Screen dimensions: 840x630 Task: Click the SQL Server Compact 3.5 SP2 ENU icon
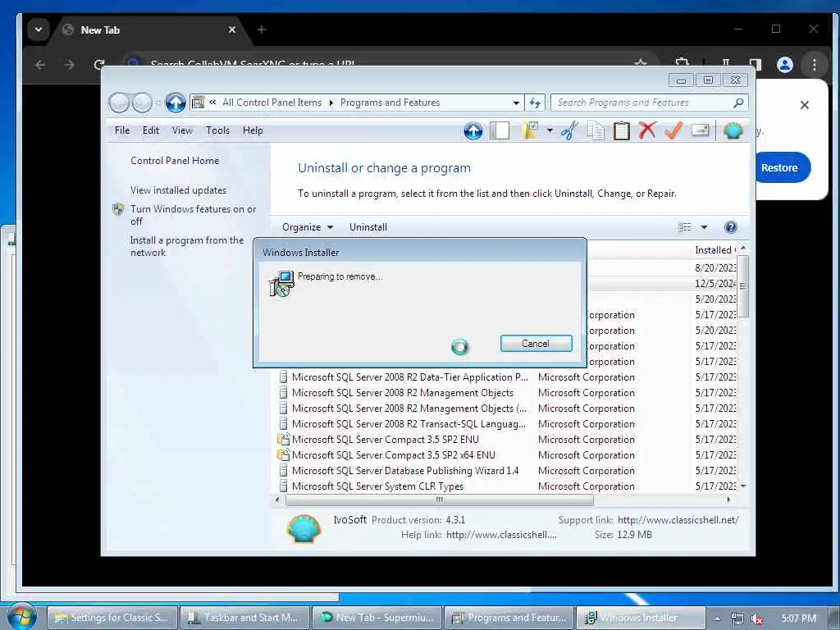tap(283, 440)
